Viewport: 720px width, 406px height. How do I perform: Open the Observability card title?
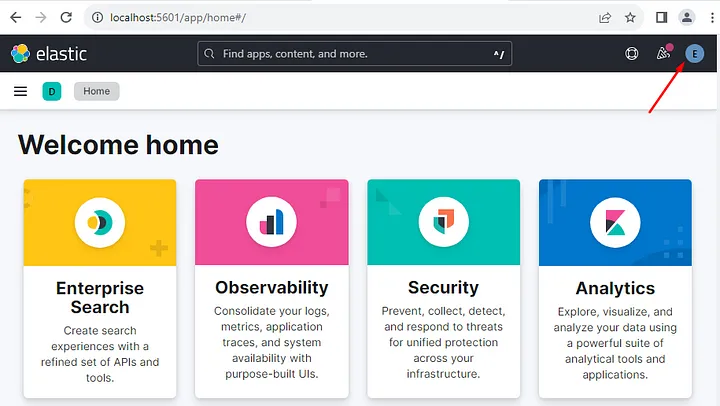[272, 288]
